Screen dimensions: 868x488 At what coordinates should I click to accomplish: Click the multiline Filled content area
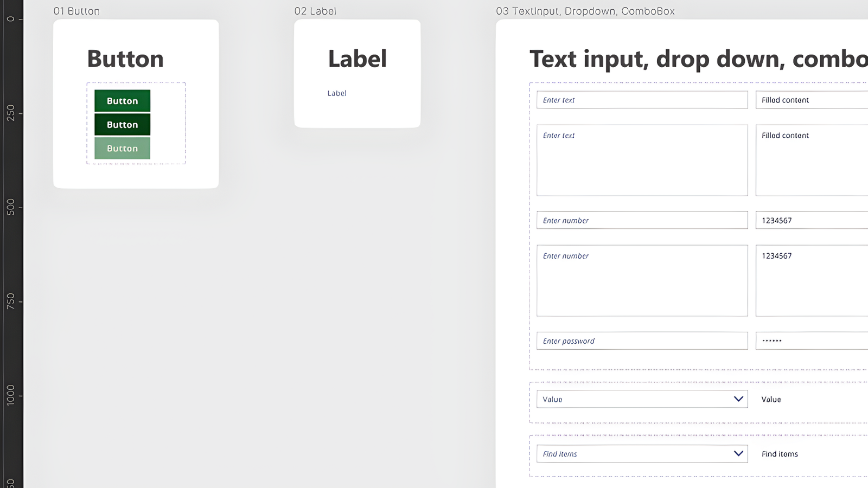(812, 160)
